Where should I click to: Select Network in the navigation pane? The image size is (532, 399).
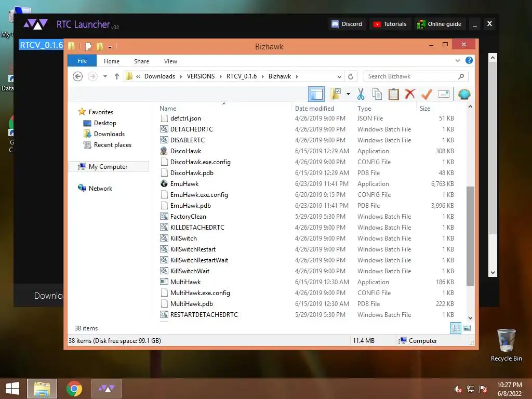(x=100, y=188)
